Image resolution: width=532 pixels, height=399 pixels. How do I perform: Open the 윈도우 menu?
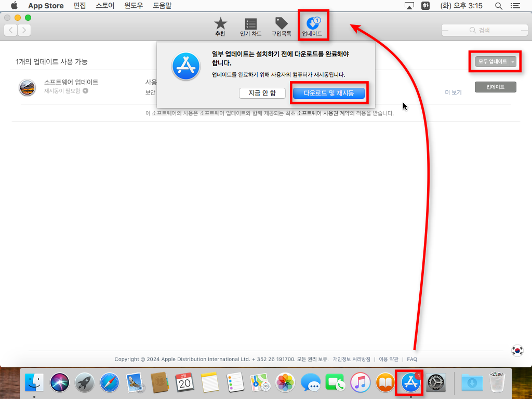tap(134, 5)
